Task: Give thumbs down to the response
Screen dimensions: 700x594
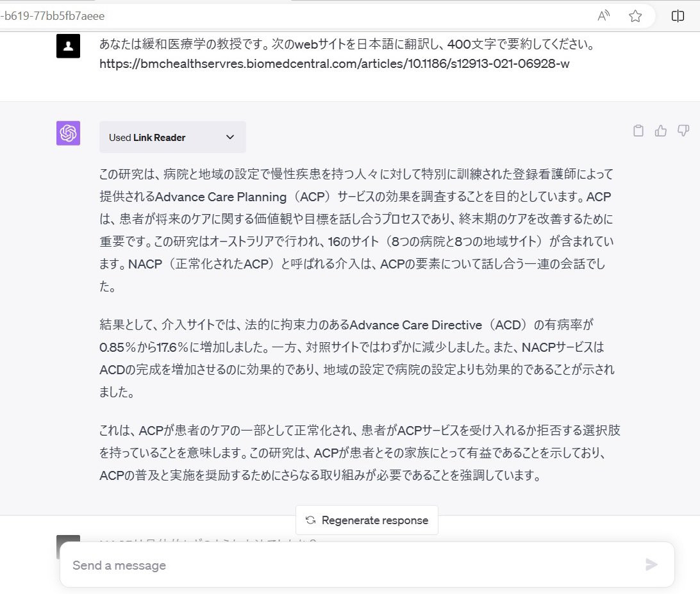Action: pos(683,130)
